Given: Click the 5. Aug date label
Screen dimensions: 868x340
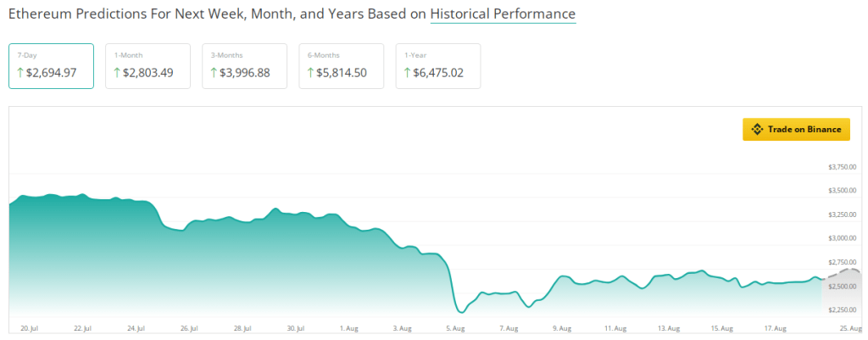Looking at the screenshot, I should point(455,328).
